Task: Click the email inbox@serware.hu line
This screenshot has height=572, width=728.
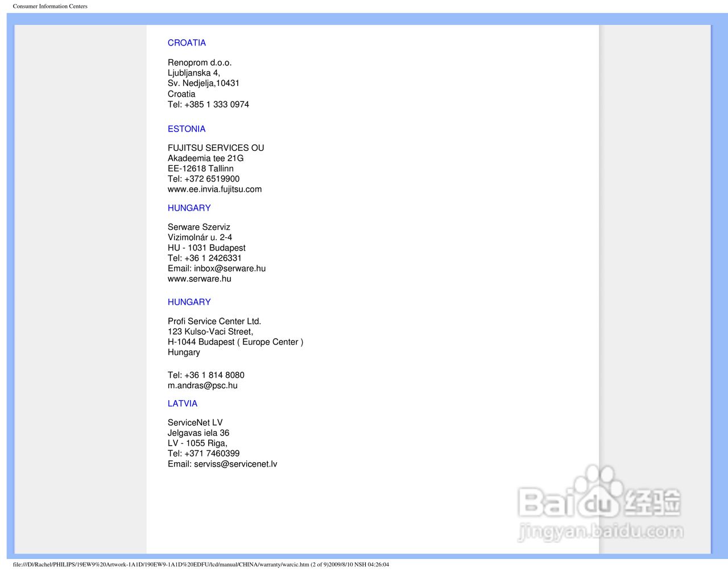Action: (217, 268)
